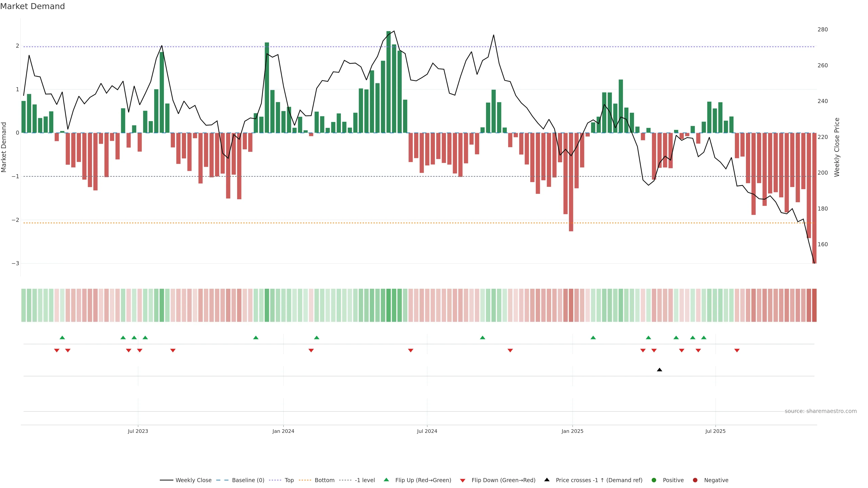The width and height of the screenshot is (868, 488).
Task: Click the Jan 2024 x-axis label
Action: [283, 431]
